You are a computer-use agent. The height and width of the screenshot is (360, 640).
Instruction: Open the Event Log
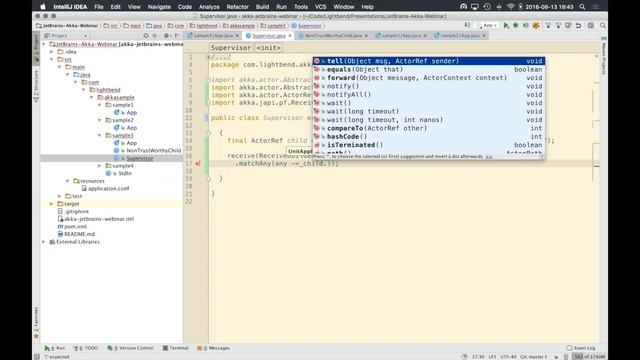(581, 348)
